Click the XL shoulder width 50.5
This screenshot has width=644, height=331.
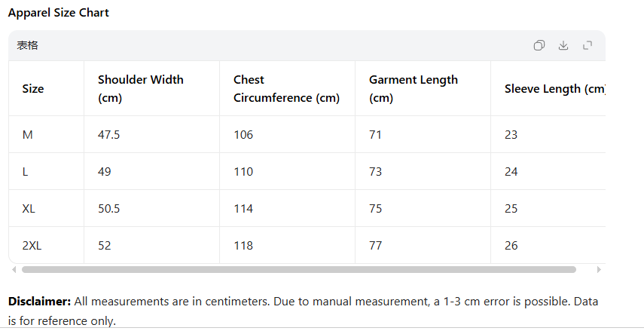(108, 208)
